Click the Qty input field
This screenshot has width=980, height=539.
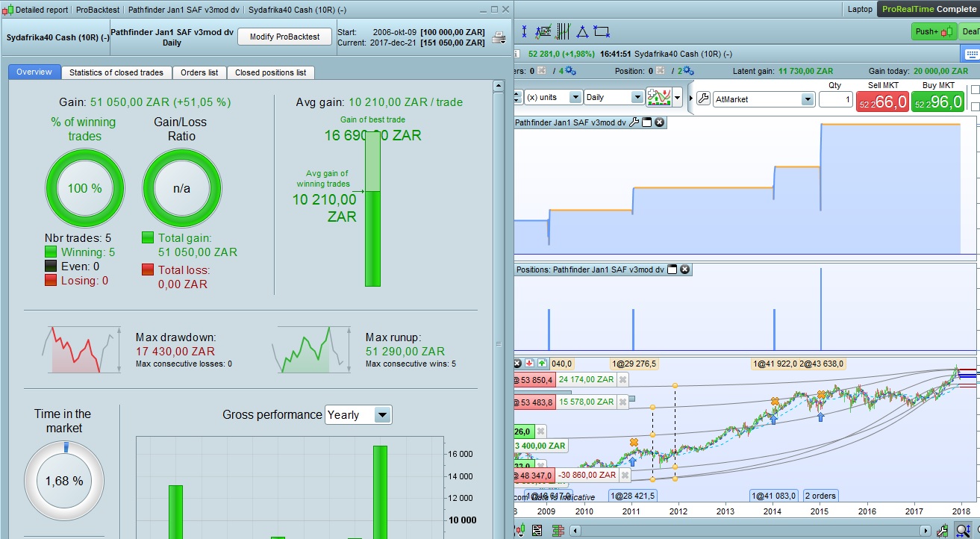[835, 99]
